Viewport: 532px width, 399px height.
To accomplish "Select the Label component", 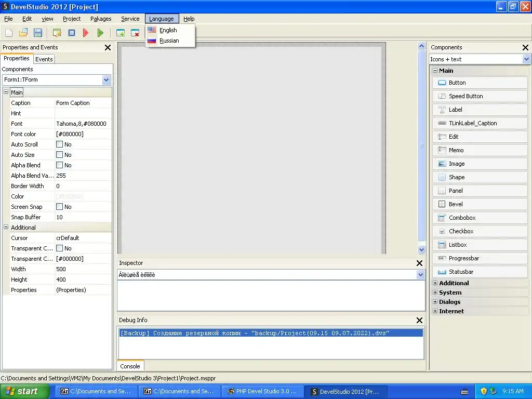I will [480, 110].
